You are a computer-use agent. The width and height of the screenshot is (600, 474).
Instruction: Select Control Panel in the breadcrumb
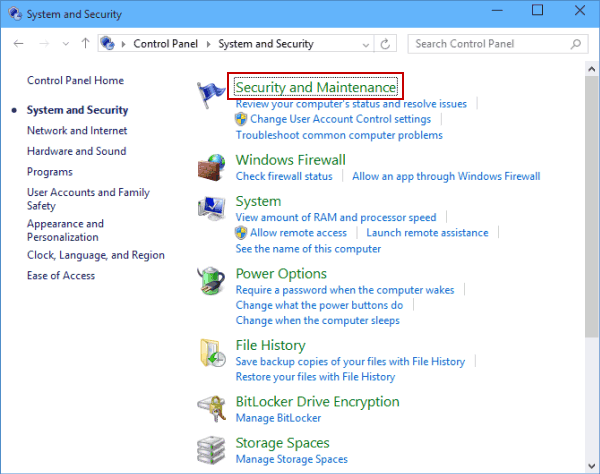pos(165,44)
